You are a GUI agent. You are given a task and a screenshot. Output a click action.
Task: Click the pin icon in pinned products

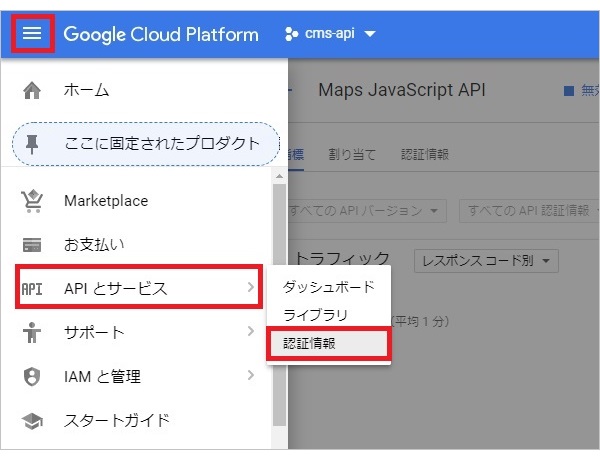click(32, 144)
